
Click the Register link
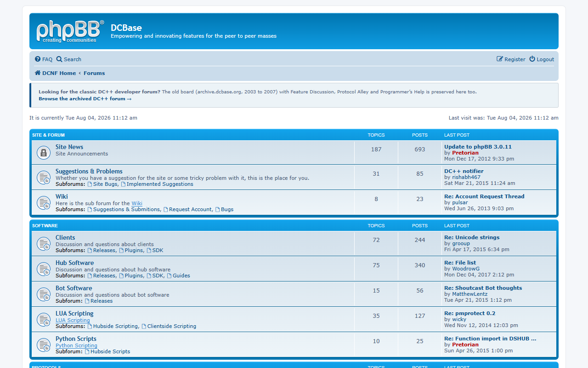(511, 59)
